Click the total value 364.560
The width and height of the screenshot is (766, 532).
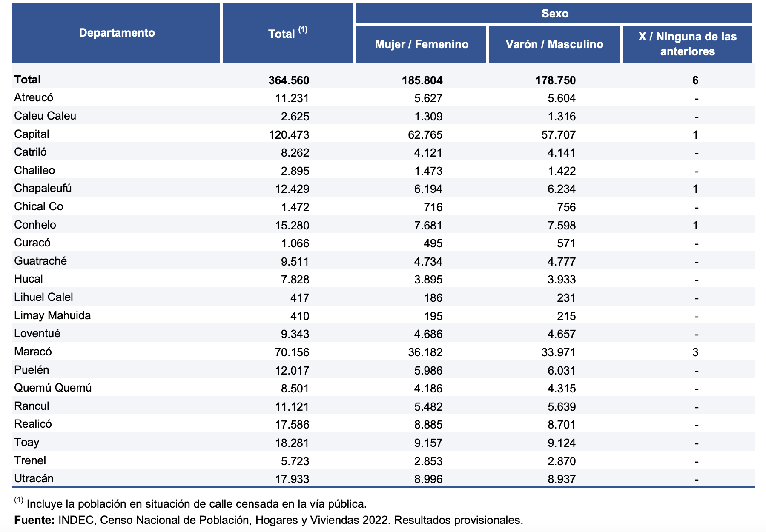289,80
